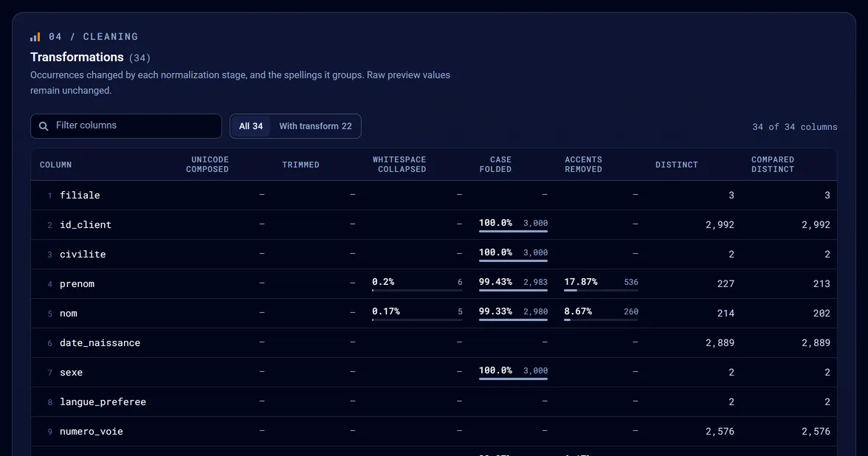868x456 pixels.
Task: Switch to the With transform 22 tab
Action: 316,126
